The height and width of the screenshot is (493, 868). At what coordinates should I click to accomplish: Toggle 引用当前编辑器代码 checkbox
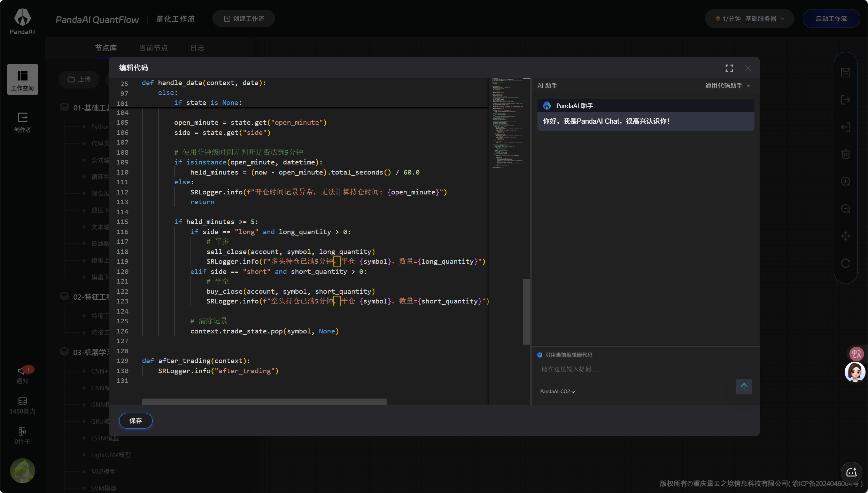point(540,355)
